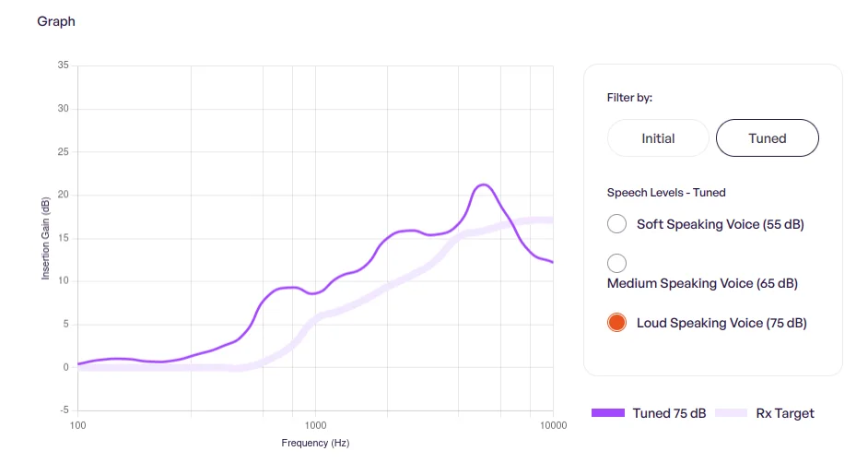Choose Loud Speaking Voice (75 dB) radio
Image resolution: width=868 pixels, height=463 pixels.
[616, 322]
